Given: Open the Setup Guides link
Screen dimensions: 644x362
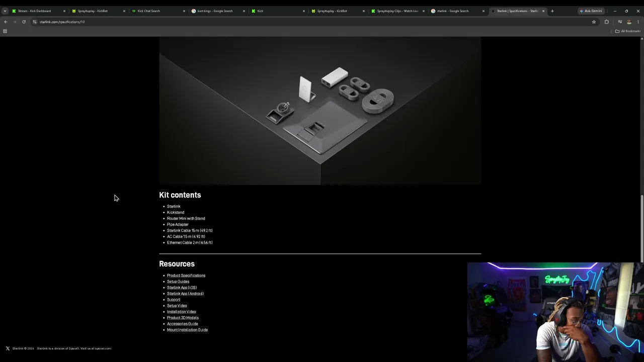Looking at the screenshot, I should (x=178, y=282).
